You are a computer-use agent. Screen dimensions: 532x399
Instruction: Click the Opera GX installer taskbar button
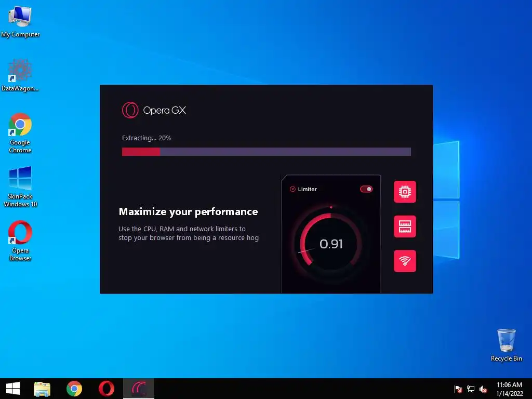(x=138, y=389)
